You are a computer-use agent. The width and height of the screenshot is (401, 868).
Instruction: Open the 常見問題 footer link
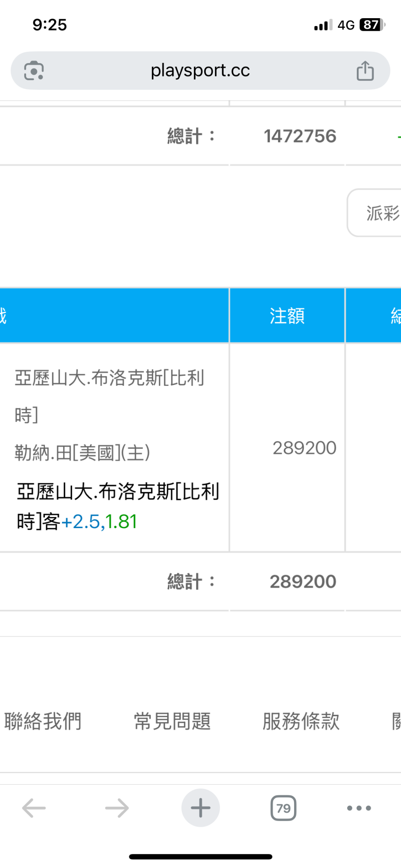click(172, 721)
